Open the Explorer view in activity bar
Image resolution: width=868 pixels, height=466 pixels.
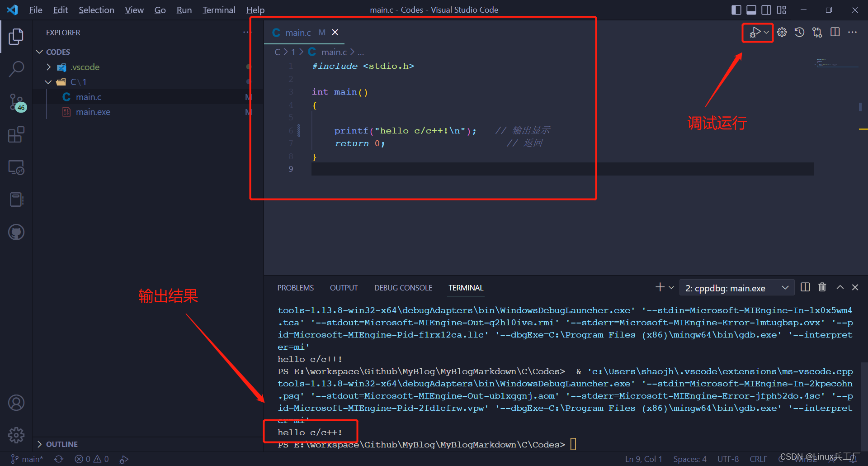(x=16, y=37)
